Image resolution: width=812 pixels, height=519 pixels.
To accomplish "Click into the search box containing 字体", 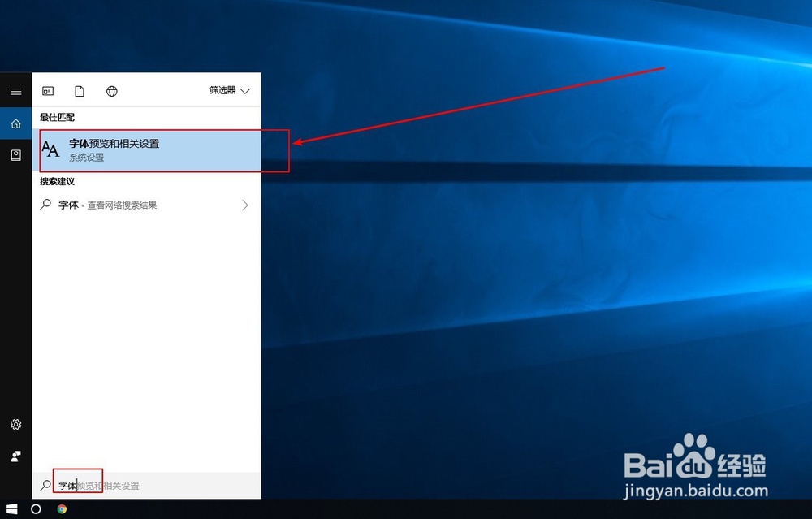I will (146, 486).
